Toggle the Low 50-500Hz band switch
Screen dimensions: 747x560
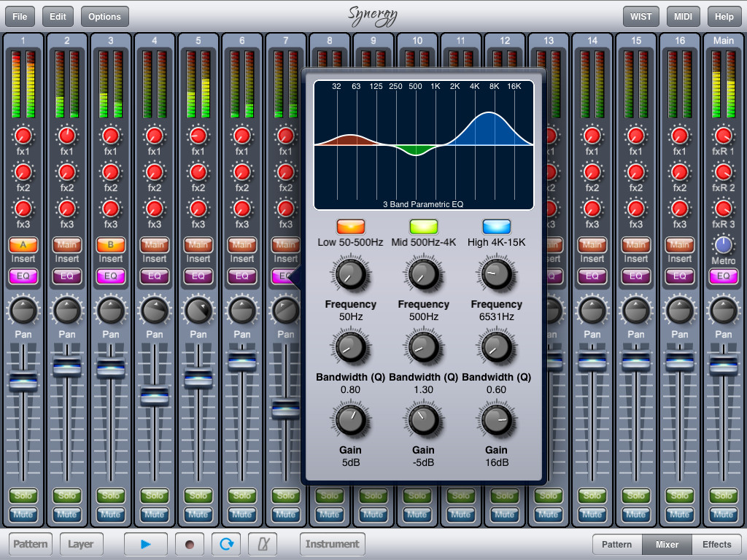tap(351, 226)
